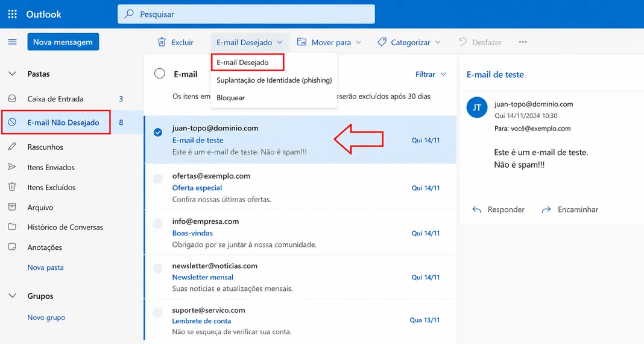The image size is (644, 344).
Task: Select the ofertas@exemplo.com message checkbox
Action: 158,179
